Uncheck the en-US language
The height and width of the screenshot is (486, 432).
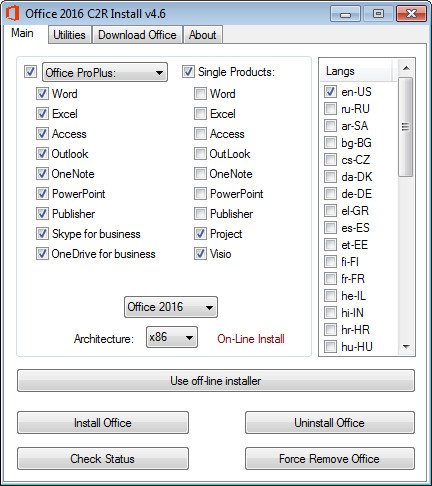pos(330,91)
